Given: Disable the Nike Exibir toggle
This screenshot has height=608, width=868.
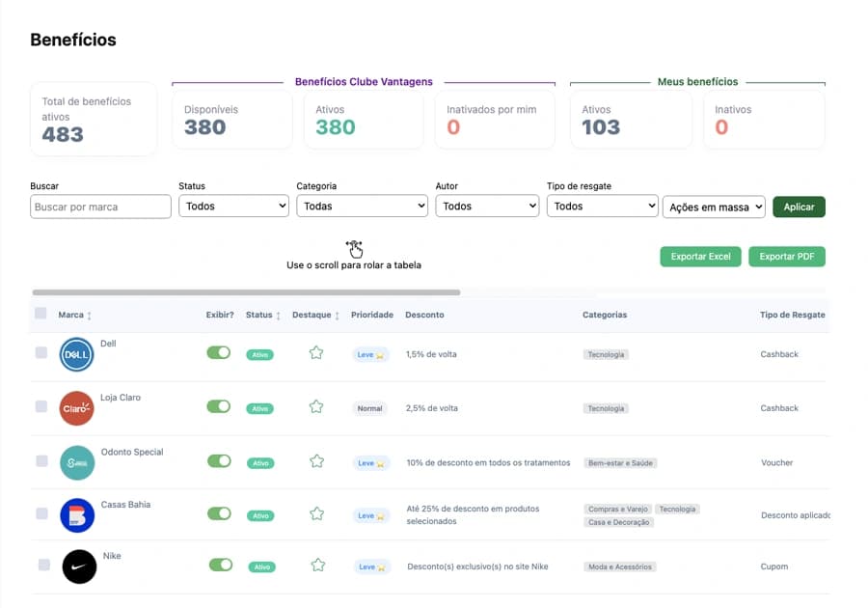Looking at the screenshot, I should click(x=221, y=565).
